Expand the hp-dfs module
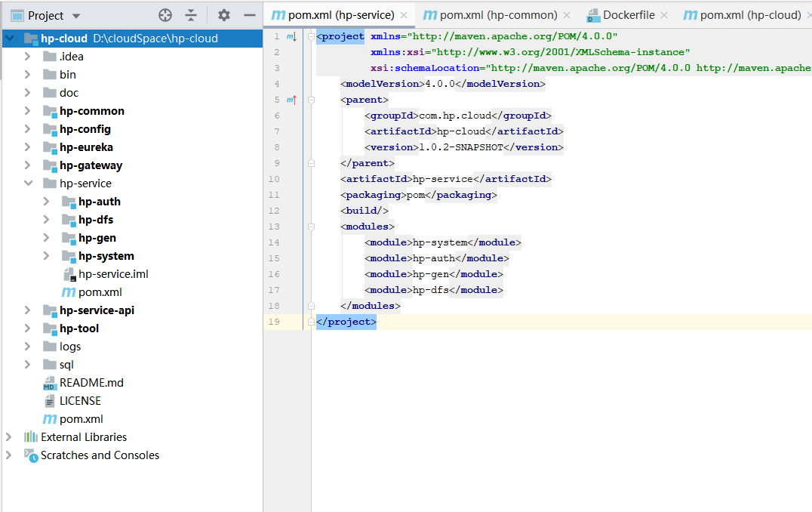This screenshot has height=512, width=812. click(x=46, y=220)
